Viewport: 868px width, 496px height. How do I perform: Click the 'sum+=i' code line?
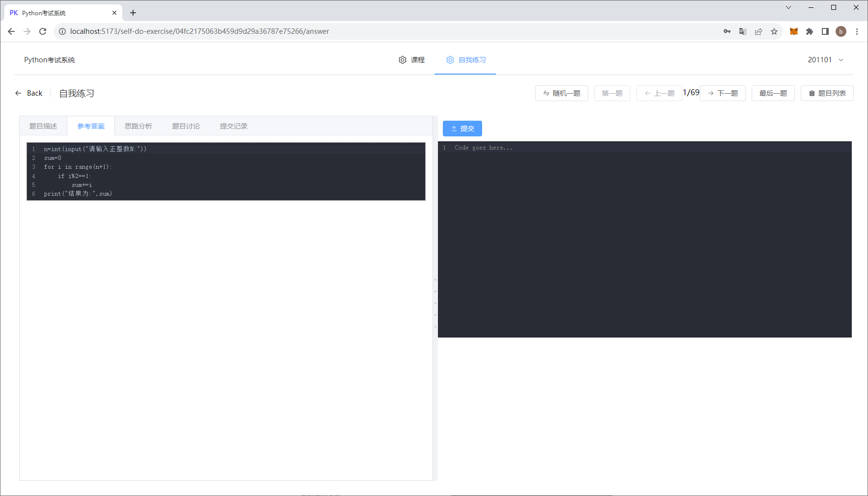(82, 185)
